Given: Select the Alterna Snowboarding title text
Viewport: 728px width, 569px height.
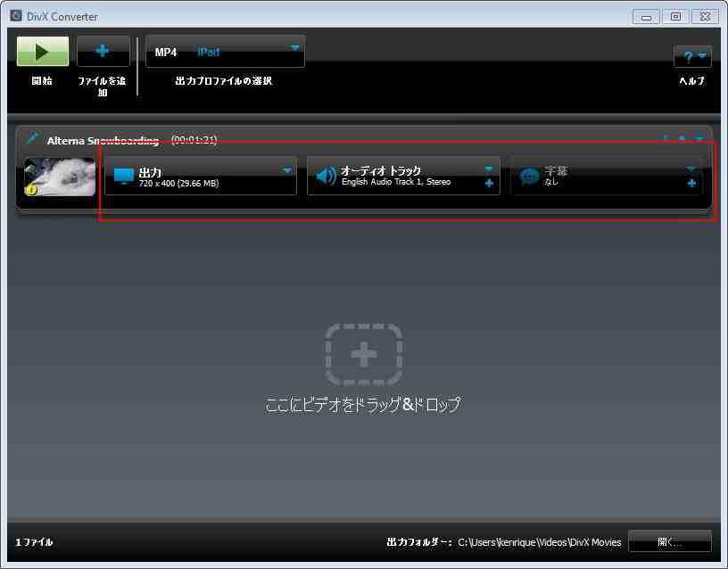Looking at the screenshot, I should [x=103, y=140].
